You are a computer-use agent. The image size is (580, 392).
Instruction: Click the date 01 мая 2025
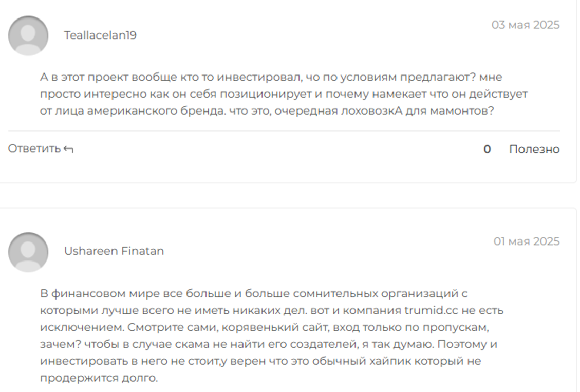tap(527, 241)
